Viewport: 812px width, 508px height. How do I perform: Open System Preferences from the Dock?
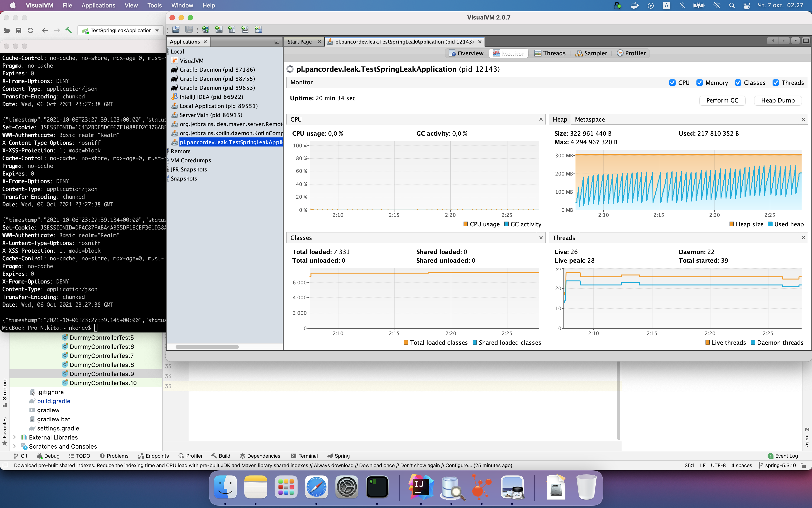pyautogui.click(x=347, y=487)
